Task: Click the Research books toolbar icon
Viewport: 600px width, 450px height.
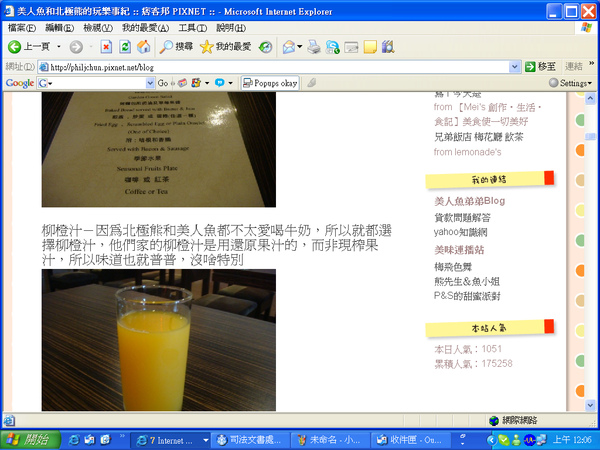Action: coord(388,47)
